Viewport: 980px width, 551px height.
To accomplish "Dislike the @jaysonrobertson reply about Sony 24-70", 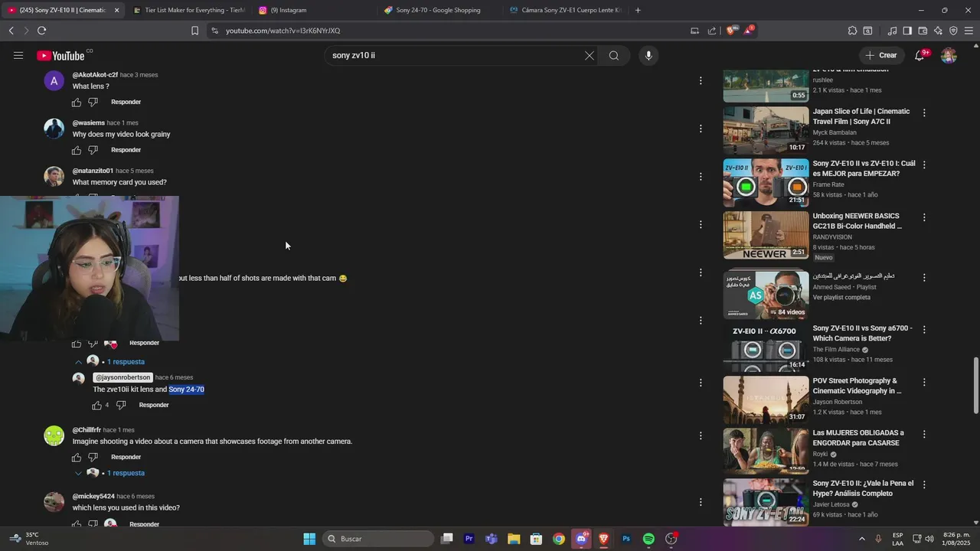I will point(120,405).
